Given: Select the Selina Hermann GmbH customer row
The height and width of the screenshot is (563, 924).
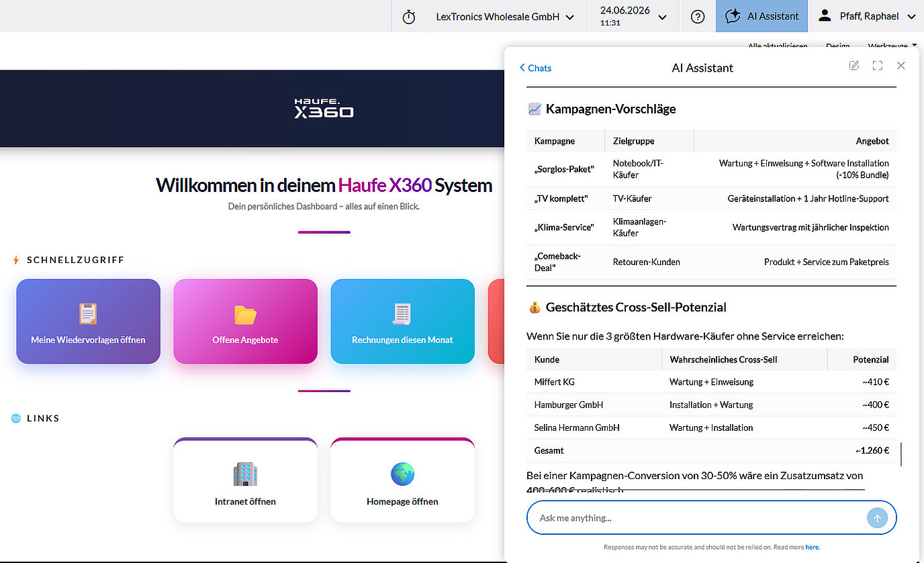Looking at the screenshot, I should tap(712, 427).
